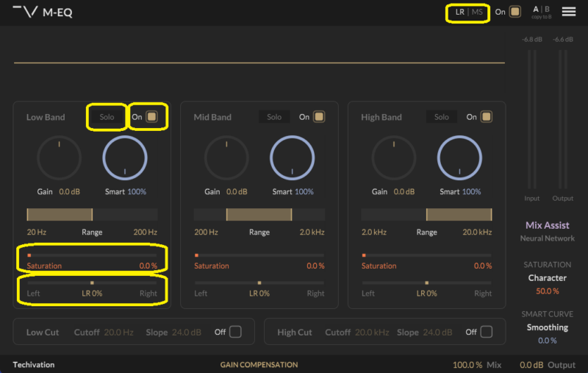The width and height of the screenshot is (588, 373).
Task: Click the High Band Gain knob
Action: coord(393,159)
